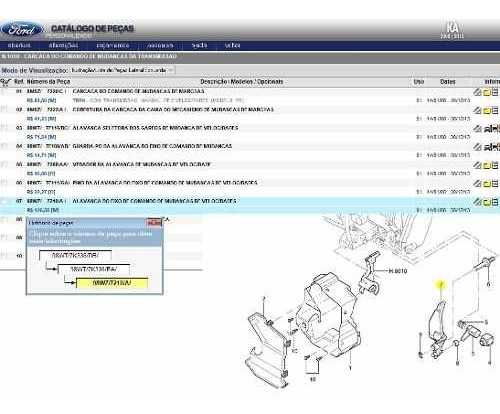Select the part description text on row 06
Image resolution: width=500 pixels, height=414 pixels.
click(165, 183)
